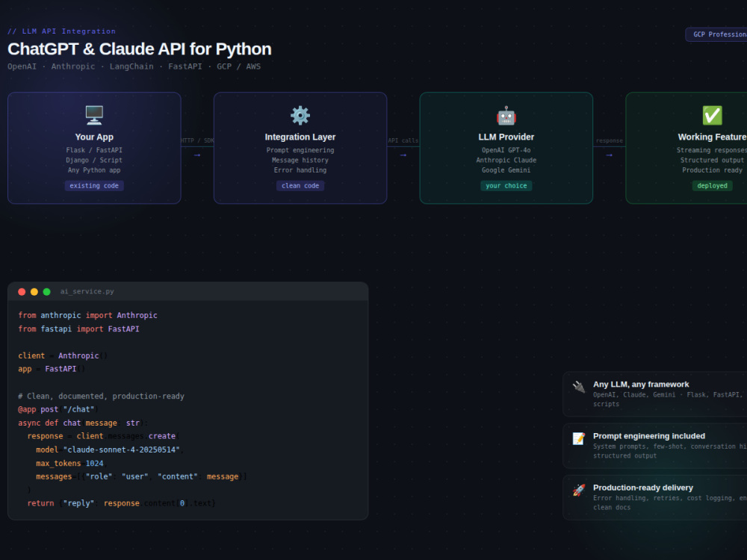This screenshot has width=747, height=560.
Task: Click the Structured output line
Action: click(x=712, y=160)
